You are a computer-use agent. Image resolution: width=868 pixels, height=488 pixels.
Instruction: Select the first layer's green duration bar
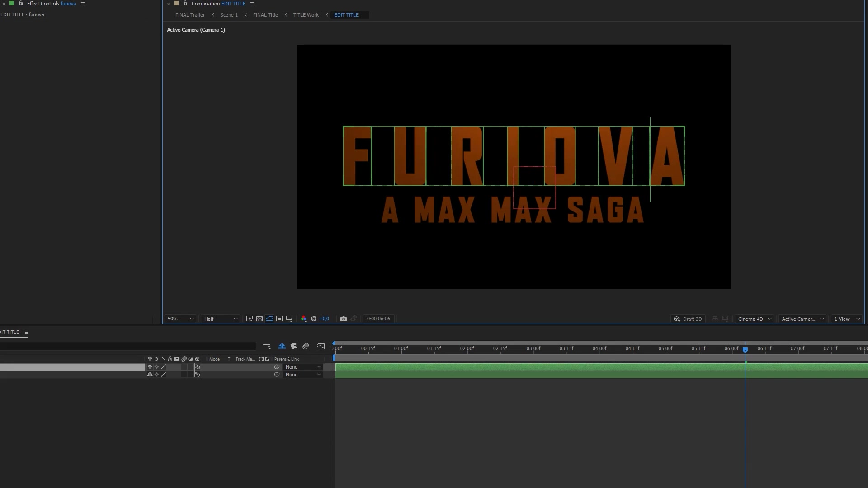tap(601, 367)
